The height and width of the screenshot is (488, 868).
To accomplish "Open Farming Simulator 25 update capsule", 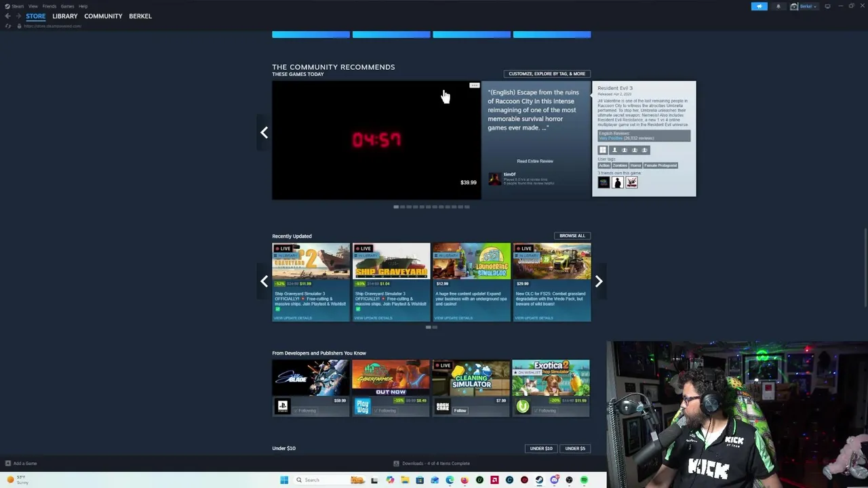I will [551, 282].
